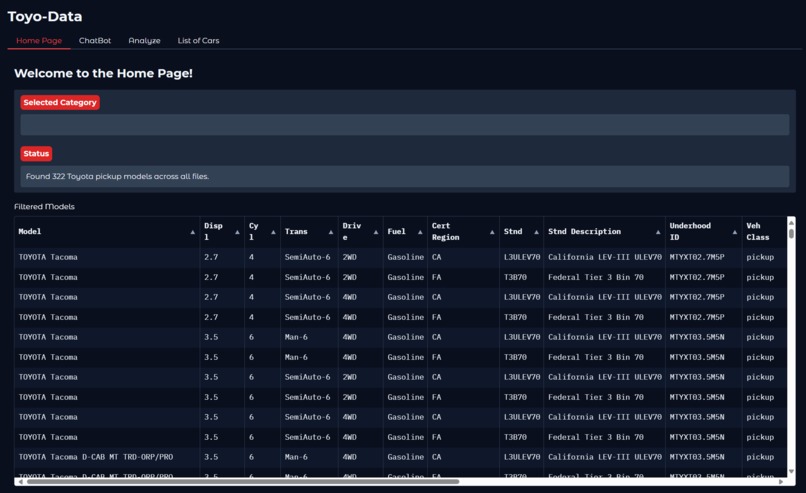This screenshot has width=806, height=493.
Task: Sort by Fuel column arrow
Action: pos(420,232)
